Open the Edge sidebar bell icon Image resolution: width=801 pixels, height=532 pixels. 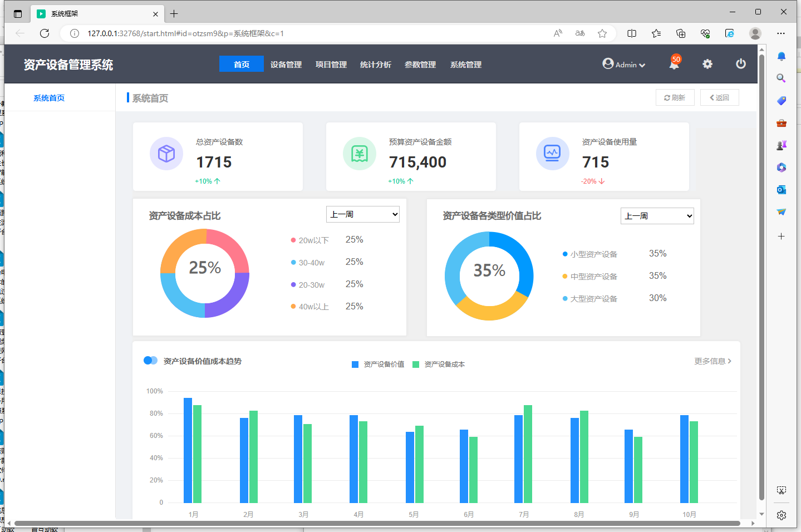782,56
